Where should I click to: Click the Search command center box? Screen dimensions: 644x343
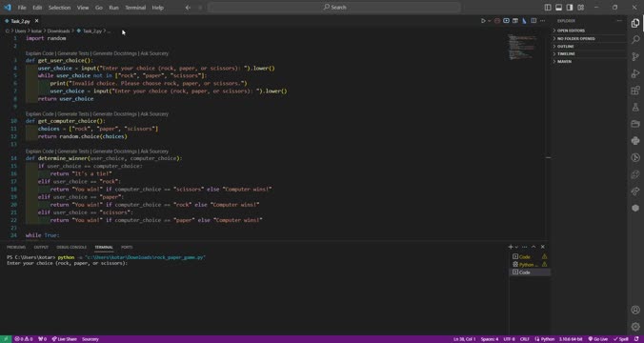[x=334, y=8]
